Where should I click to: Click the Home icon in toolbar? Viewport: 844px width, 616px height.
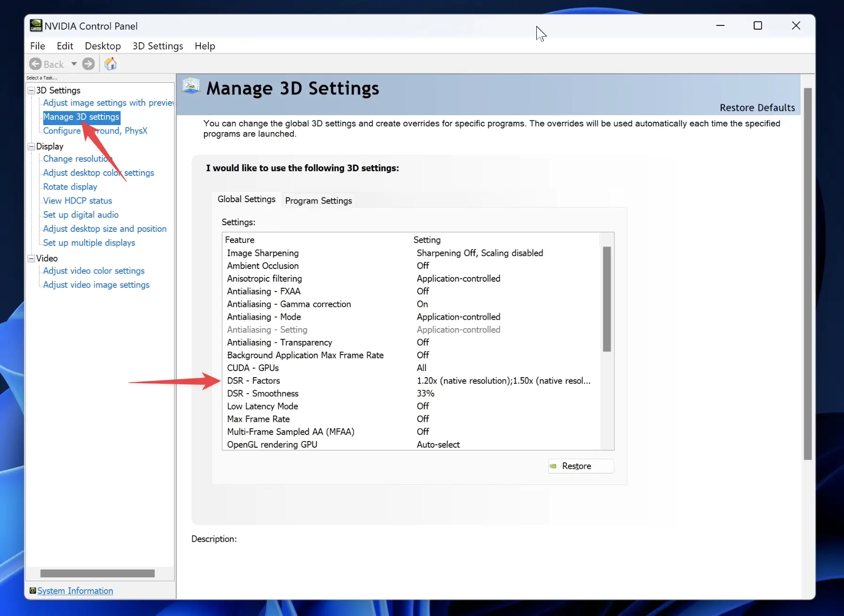(111, 64)
